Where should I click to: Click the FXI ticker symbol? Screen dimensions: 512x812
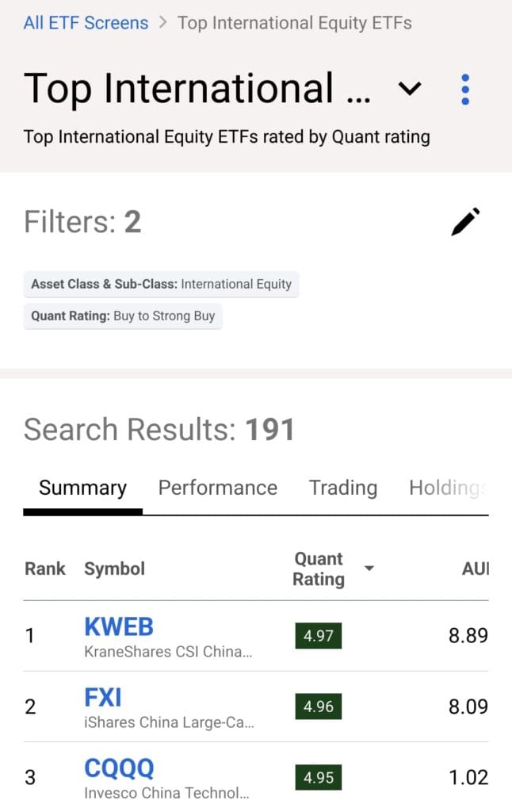click(101, 696)
